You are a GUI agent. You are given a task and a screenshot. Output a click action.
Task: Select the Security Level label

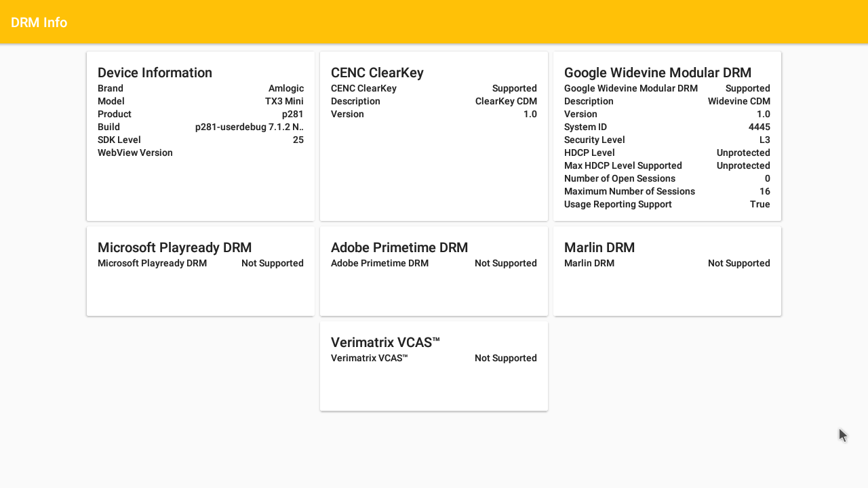[x=595, y=140]
